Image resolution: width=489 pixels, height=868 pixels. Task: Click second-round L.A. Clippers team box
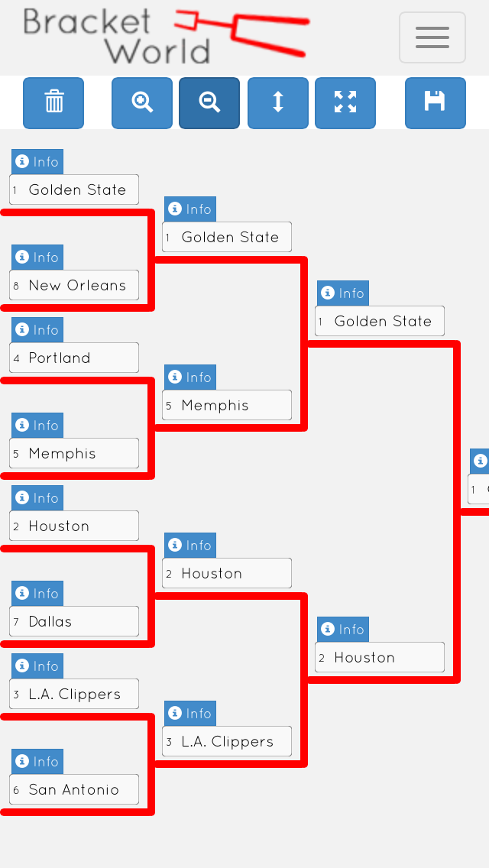227,741
